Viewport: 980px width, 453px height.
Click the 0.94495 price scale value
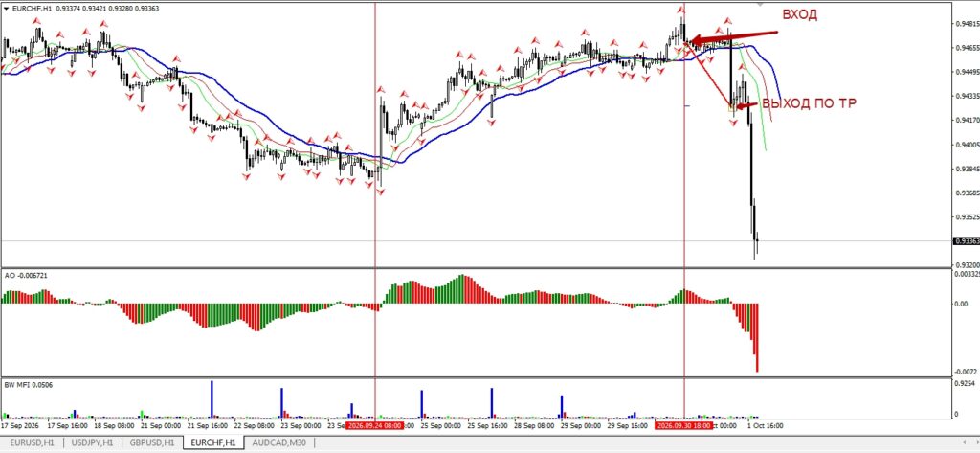click(967, 71)
